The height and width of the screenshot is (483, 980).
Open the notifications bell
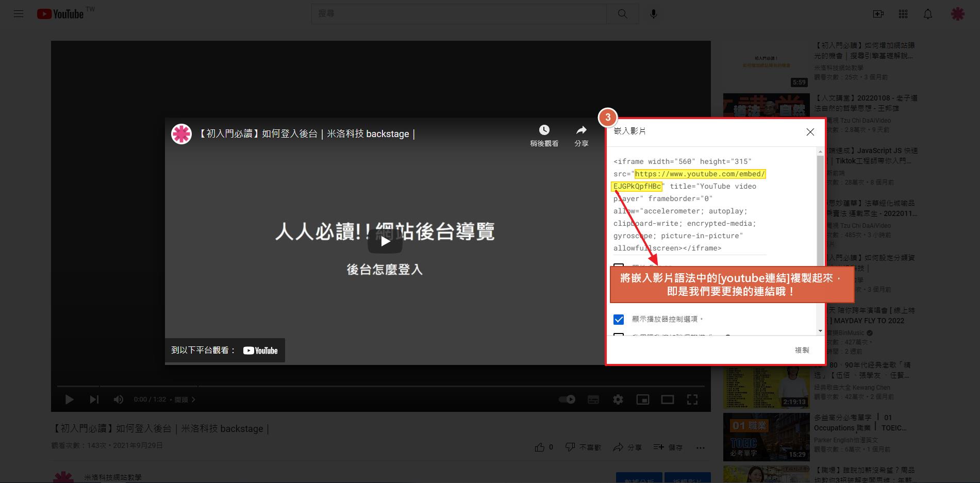point(927,14)
